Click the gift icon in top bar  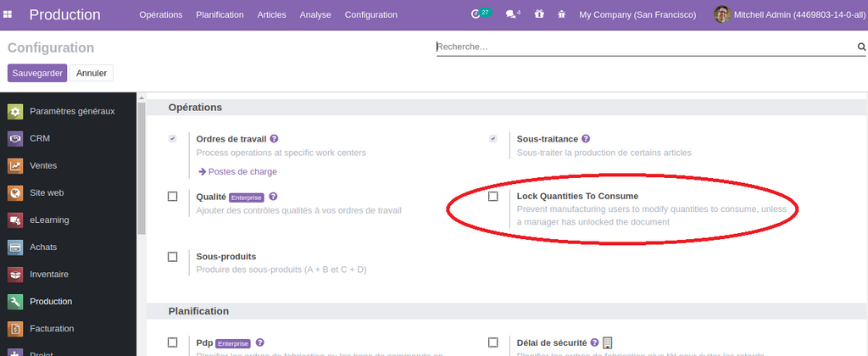(539, 14)
